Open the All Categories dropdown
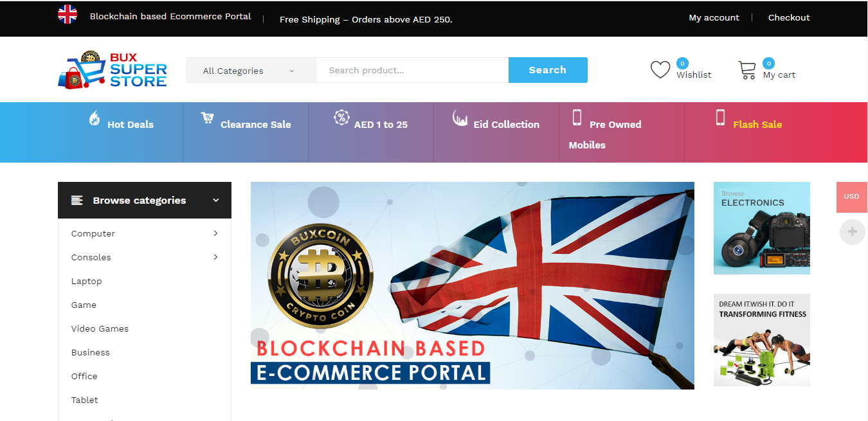Image resolution: width=868 pixels, height=421 pixels. [x=251, y=71]
